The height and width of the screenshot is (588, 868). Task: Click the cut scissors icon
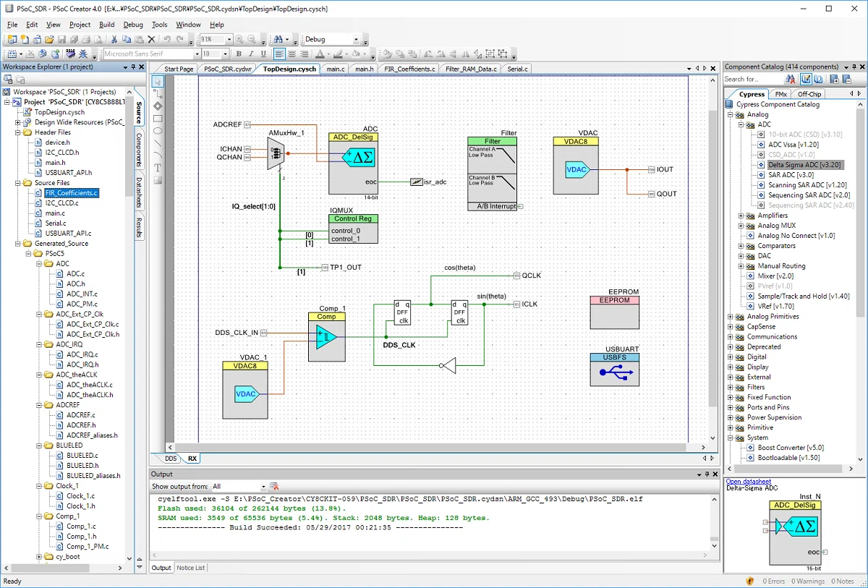115,39
